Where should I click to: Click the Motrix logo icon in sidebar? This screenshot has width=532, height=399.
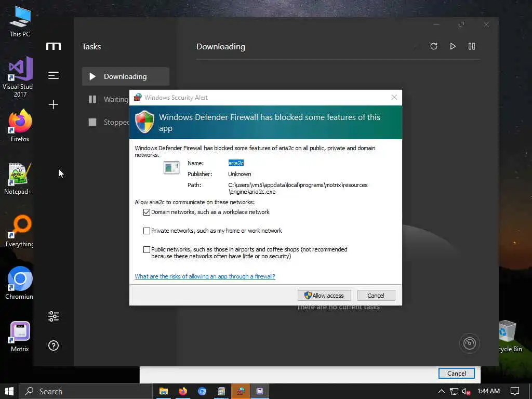click(x=54, y=46)
